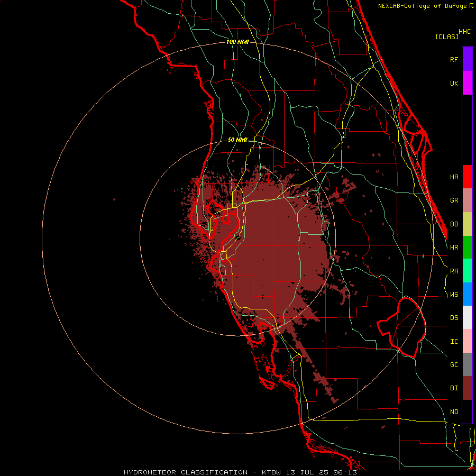The width and height of the screenshot is (476, 476).
Task: Click the GC legend label
Action: point(454,365)
